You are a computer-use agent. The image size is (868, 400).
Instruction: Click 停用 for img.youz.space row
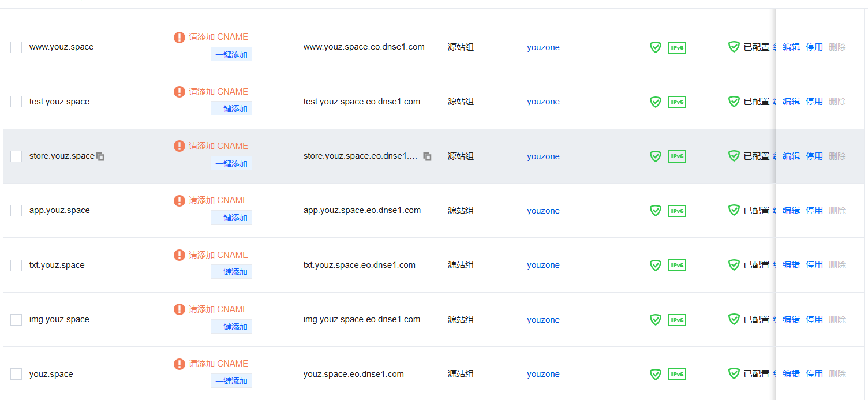(814, 320)
